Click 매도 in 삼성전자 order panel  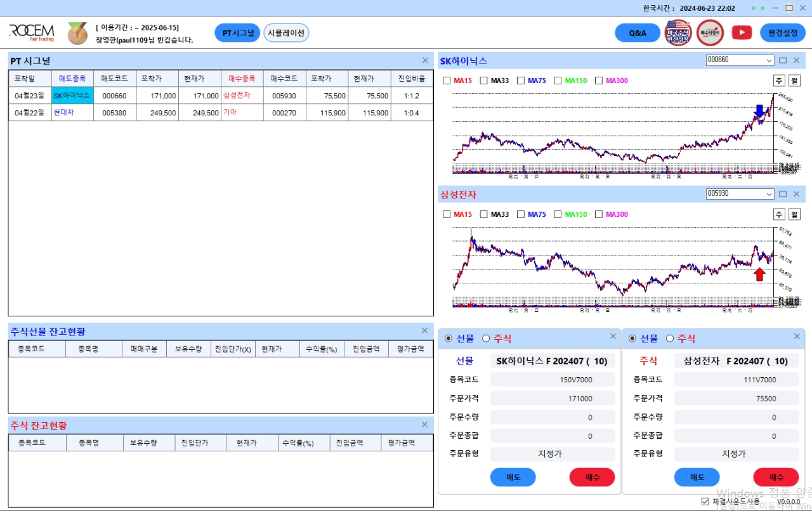point(697,477)
